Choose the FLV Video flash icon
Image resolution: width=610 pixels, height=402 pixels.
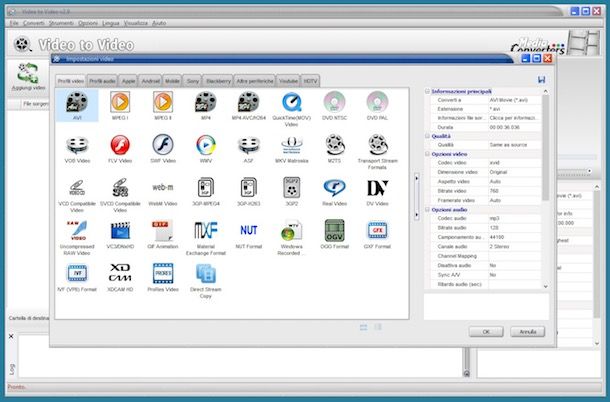tap(120, 145)
